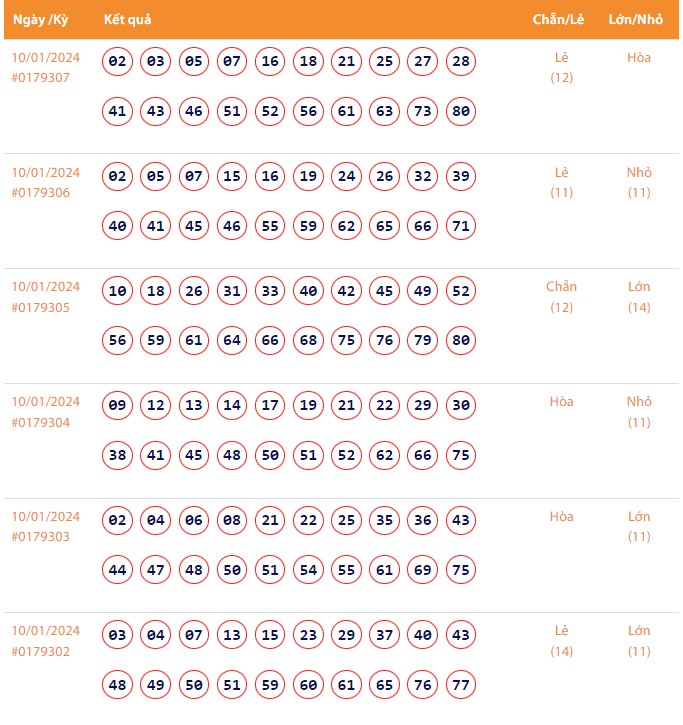Click the "Ngày /Kỳ" column header
Image resolution: width=683 pixels, height=725 pixels.
[40, 20]
